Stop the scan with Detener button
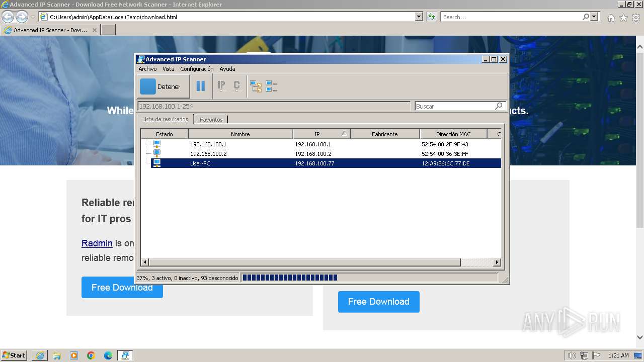Viewport: 644px width, 362px height. coord(163,86)
